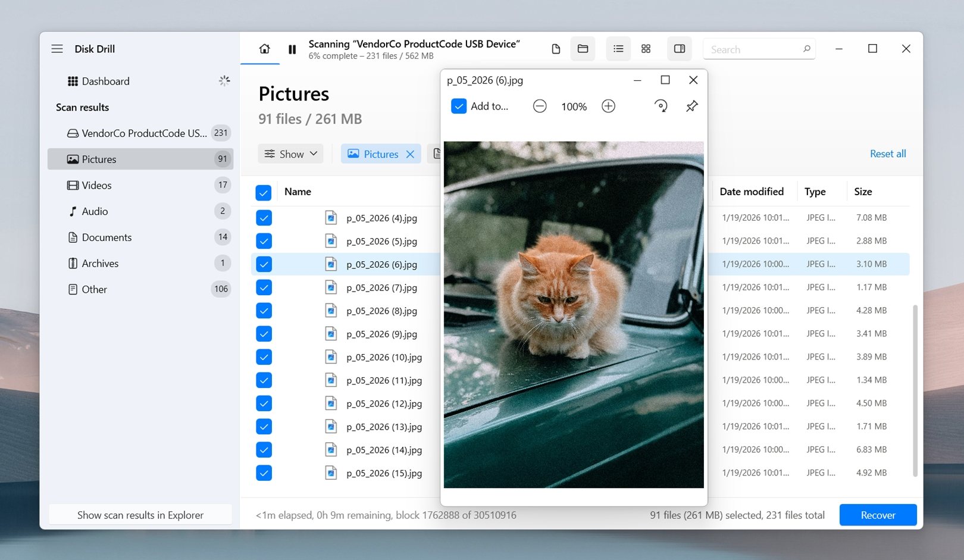Uncheck the Add to... checkbox in preview

[x=459, y=107]
